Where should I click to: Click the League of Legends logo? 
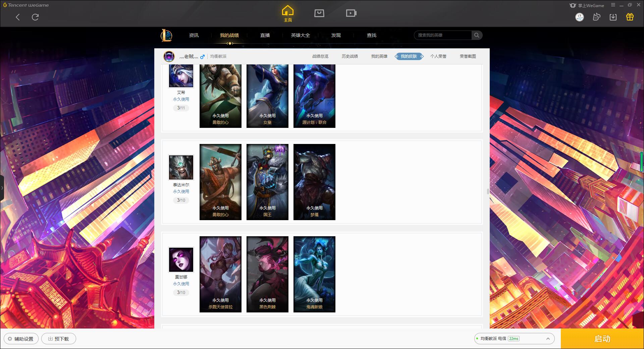tap(166, 35)
